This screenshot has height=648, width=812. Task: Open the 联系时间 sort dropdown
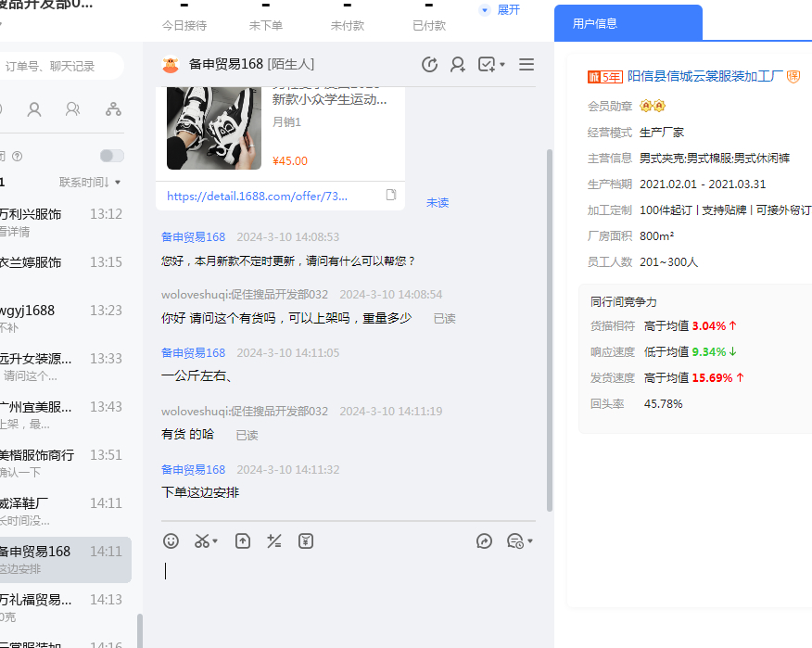point(90,182)
